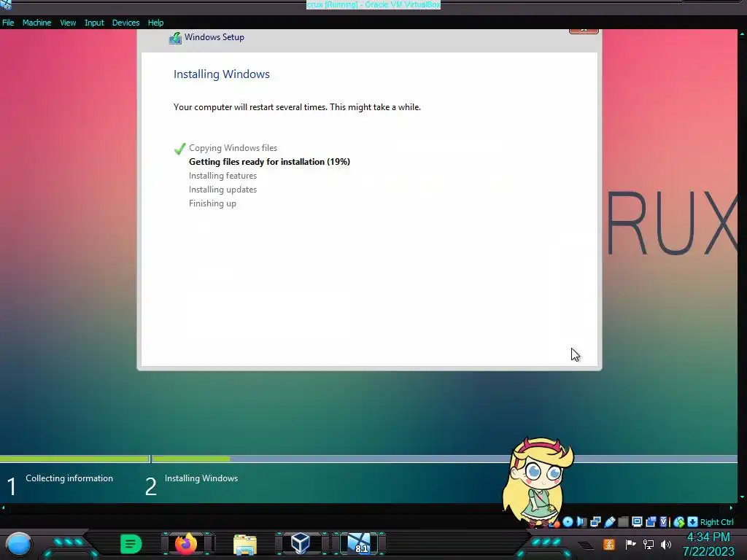Switch to the 8.1 VM taskbar button

[360, 543]
